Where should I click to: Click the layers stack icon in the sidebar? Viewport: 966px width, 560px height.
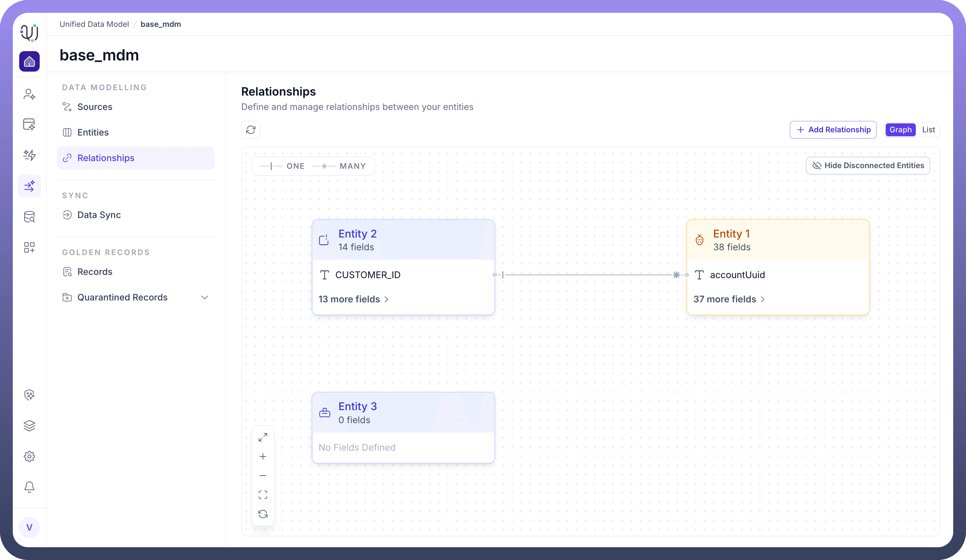pos(29,425)
